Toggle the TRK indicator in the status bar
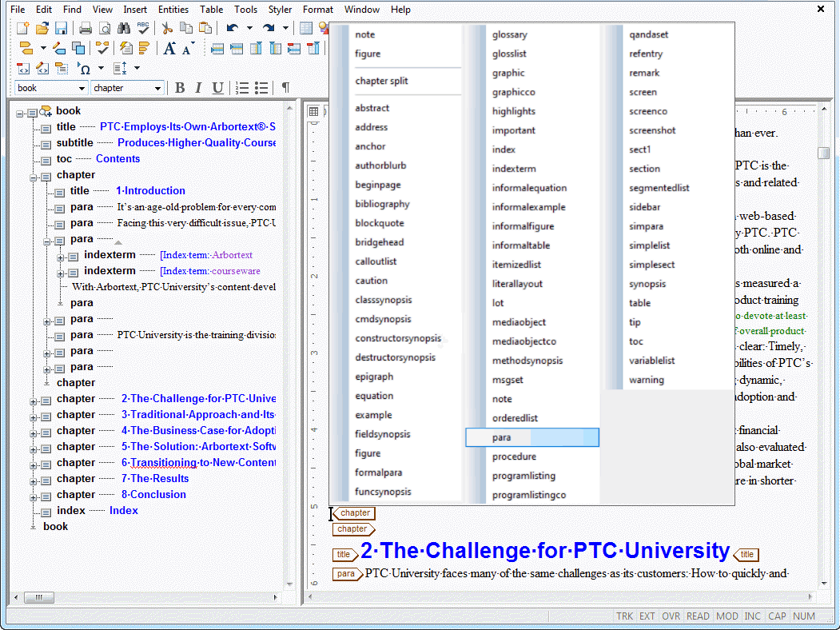Image resolution: width=840 pixels, height=630 pixels. click(625, 616)
